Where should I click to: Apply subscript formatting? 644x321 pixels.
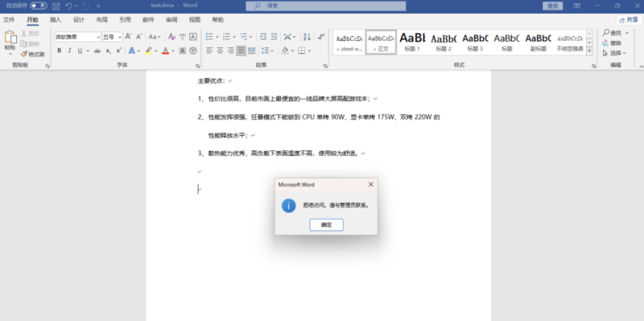point(108,51)
